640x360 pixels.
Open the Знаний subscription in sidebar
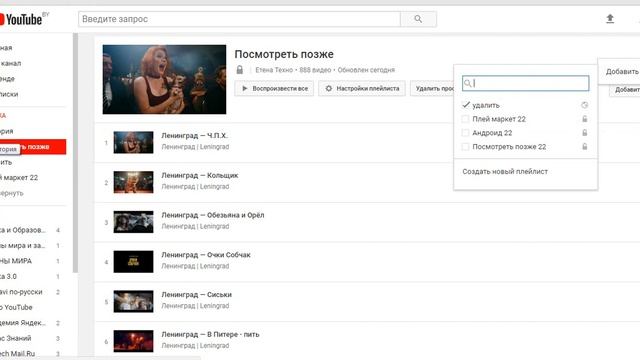(x=16, y=338)
